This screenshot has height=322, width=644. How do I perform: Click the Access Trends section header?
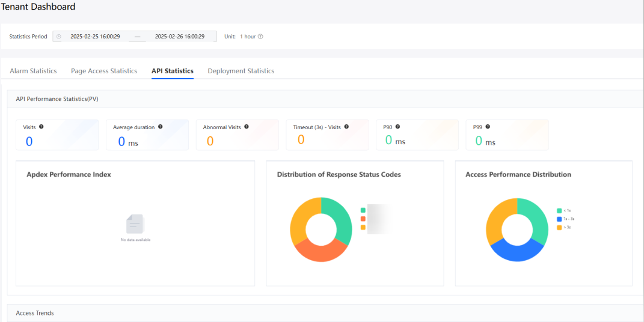[x=35, y=313]
